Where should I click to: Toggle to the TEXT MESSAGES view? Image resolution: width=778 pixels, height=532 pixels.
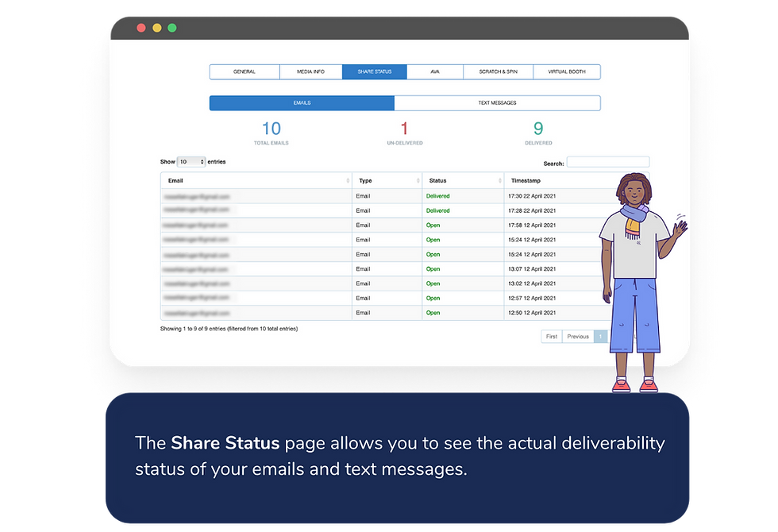pos(498,102)
